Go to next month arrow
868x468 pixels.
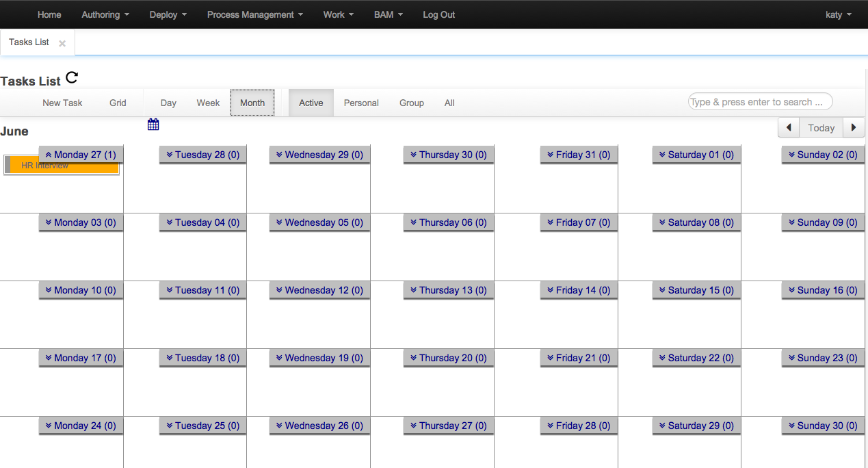[853, 128]
